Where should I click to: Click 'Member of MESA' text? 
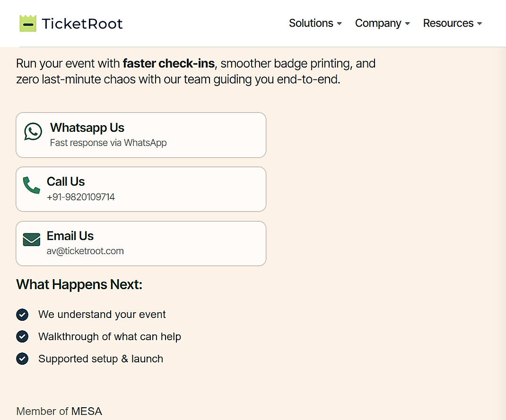pyautogui.click(x=59, y=411)
